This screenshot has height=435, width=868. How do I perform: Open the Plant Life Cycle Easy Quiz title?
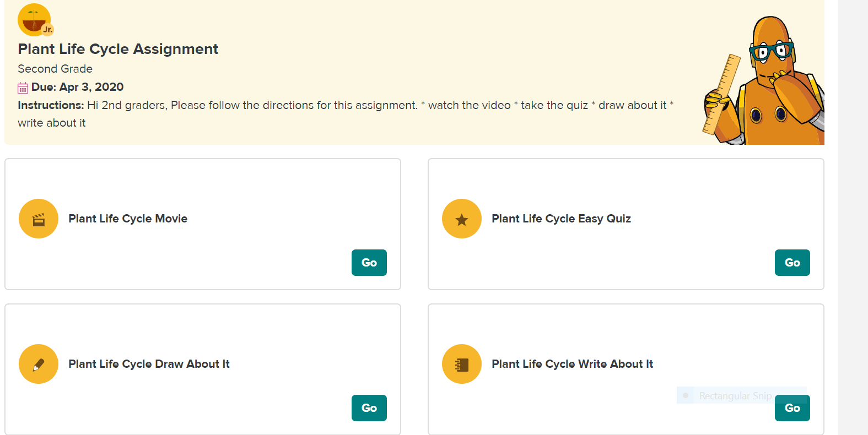tap(561, 219)
